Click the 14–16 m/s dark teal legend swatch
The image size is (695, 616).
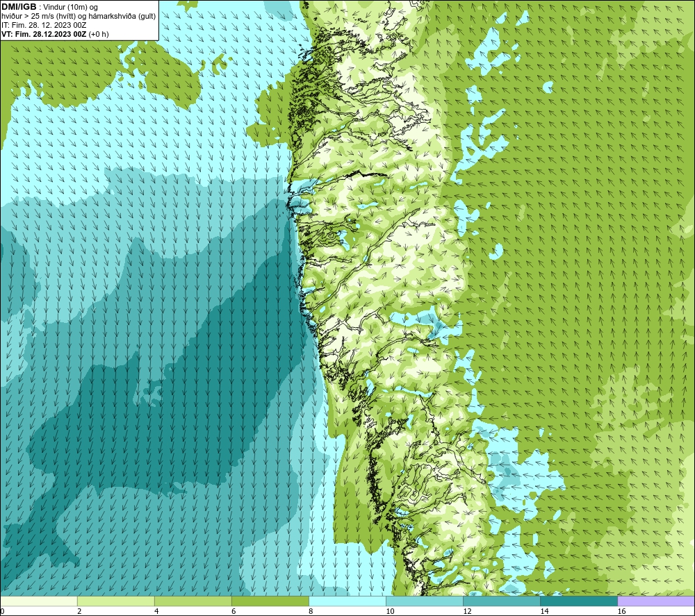[x=579, y=601]
